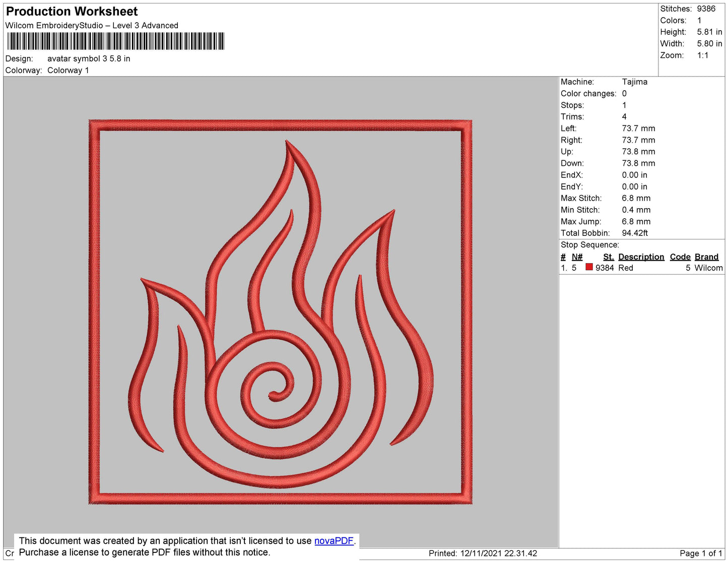Click the 'Right:' label
The height and width of the screenshot is (563, 728).
click(571, 140)
